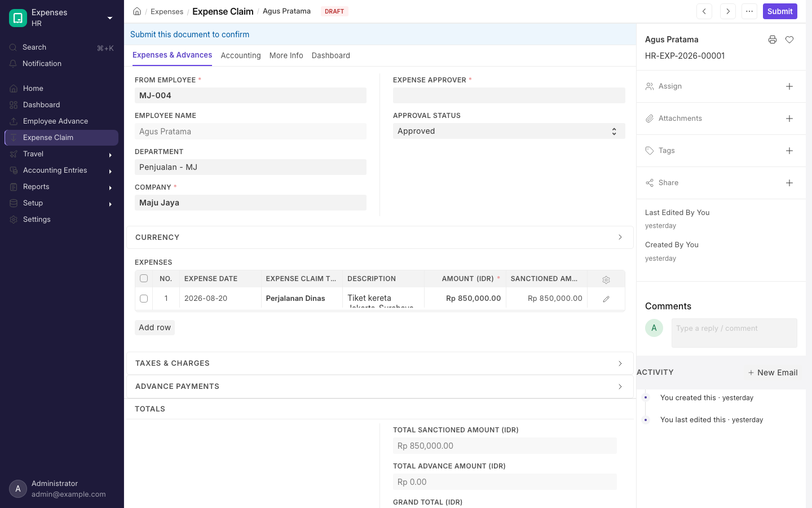The width and height of the screenshot is (812, 508).
Task: Print the expense claim document
Action: pos(773,40)
